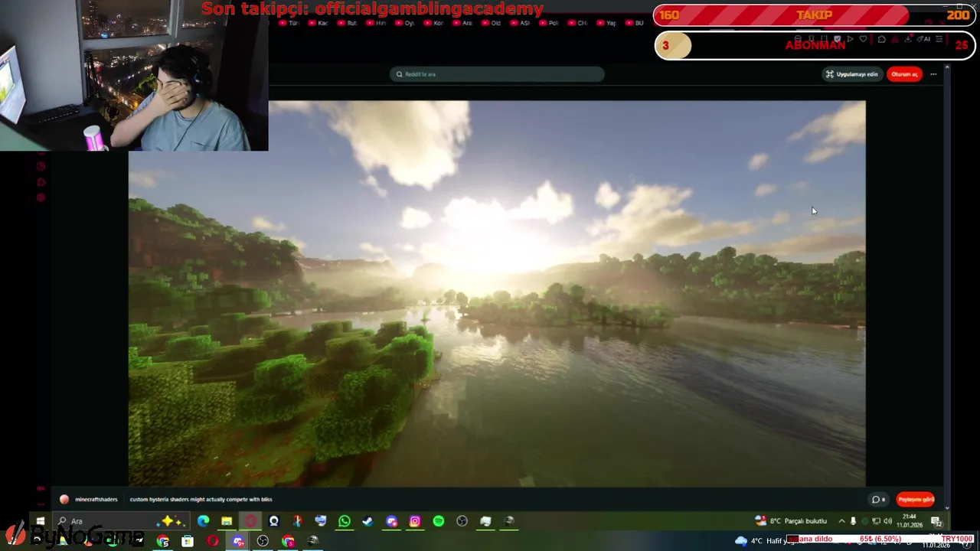This screenshot has height=551, width=980.
Task: Expand the hidden system tray icons chevron
Action: 841,521
